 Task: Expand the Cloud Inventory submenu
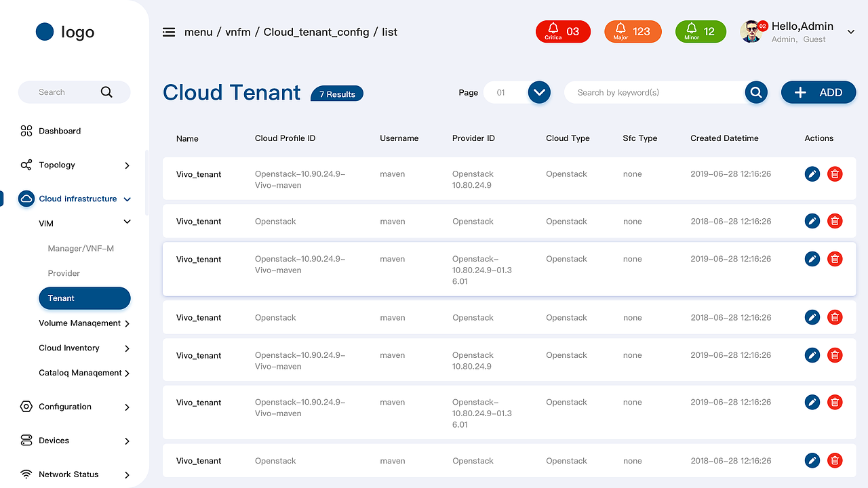pos(127,348)
